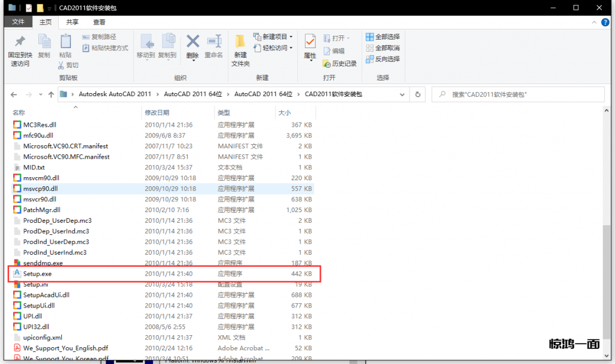The height and width of the screenshot is (364, 615).
Task: Open the 共享 ribbon tab
Action: tap(72, 22)
